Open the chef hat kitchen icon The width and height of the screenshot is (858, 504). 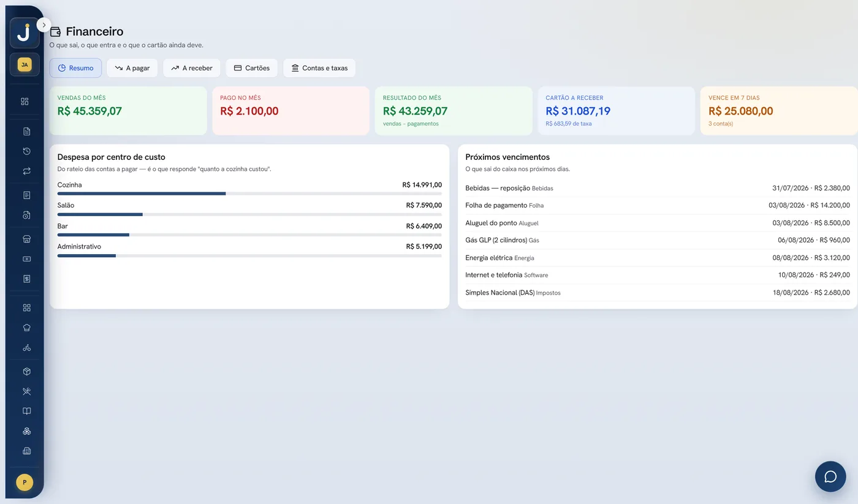click(26, 328)
